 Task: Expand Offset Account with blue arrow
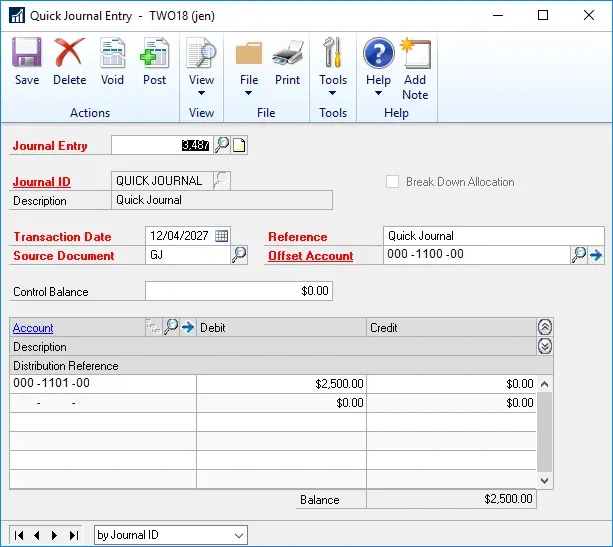[x=596, y=255]
